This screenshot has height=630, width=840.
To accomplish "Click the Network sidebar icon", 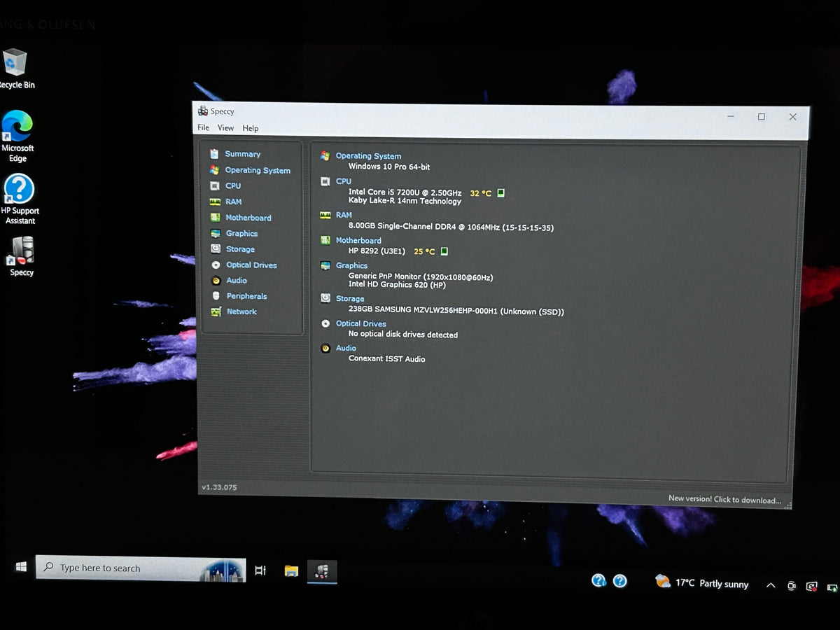I will coord(216,312).
